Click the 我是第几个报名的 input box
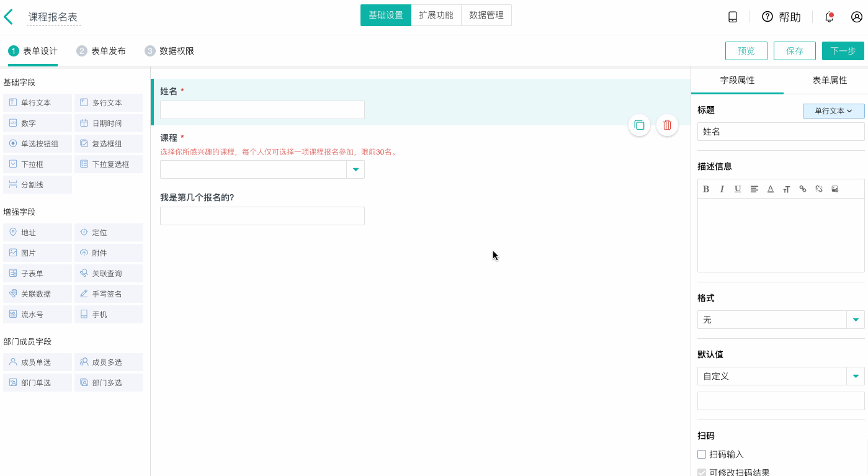 pyautogui.click(x=262, y=216)
